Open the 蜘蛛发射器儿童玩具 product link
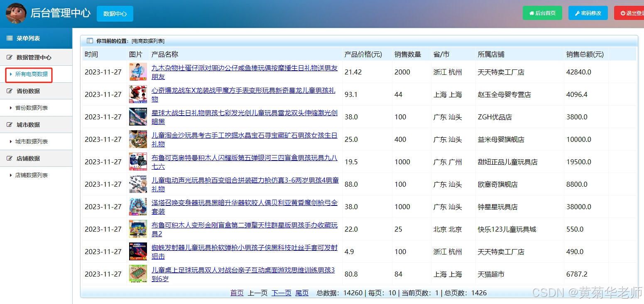644x304 pixels. tap(245, 252)
